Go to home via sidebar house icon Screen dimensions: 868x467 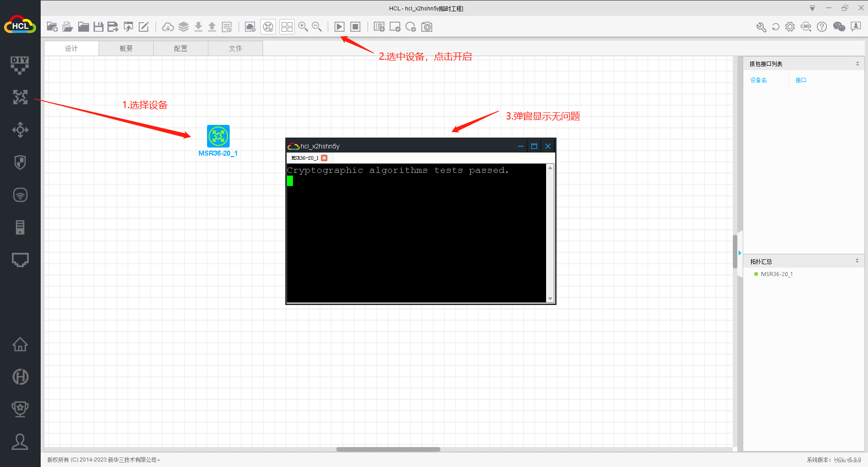tap(20, 344)
